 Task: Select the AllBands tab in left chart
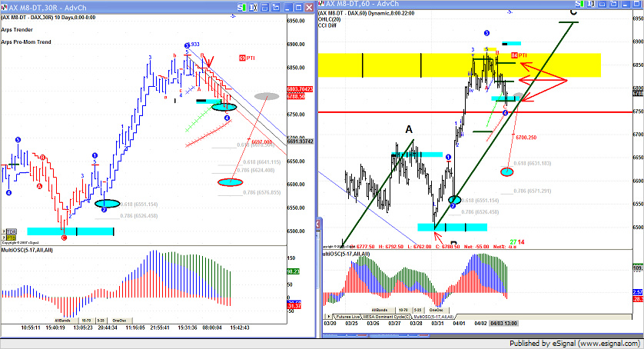click(x=64, y=320)
